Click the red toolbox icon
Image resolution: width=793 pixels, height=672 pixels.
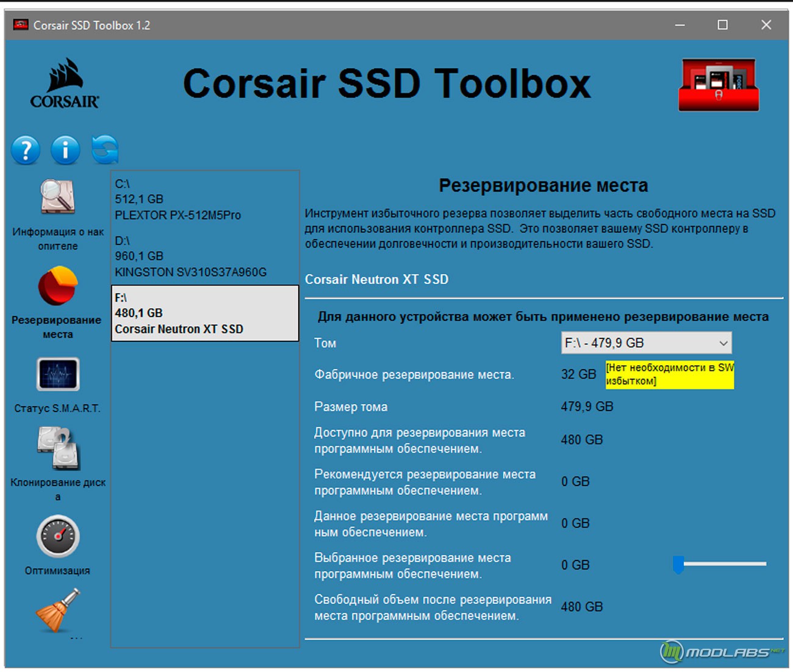coord(719,85)
